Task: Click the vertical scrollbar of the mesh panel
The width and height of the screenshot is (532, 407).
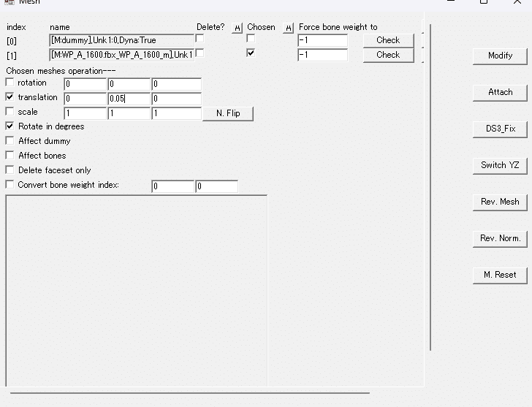Action: click(x=430, y=187)
